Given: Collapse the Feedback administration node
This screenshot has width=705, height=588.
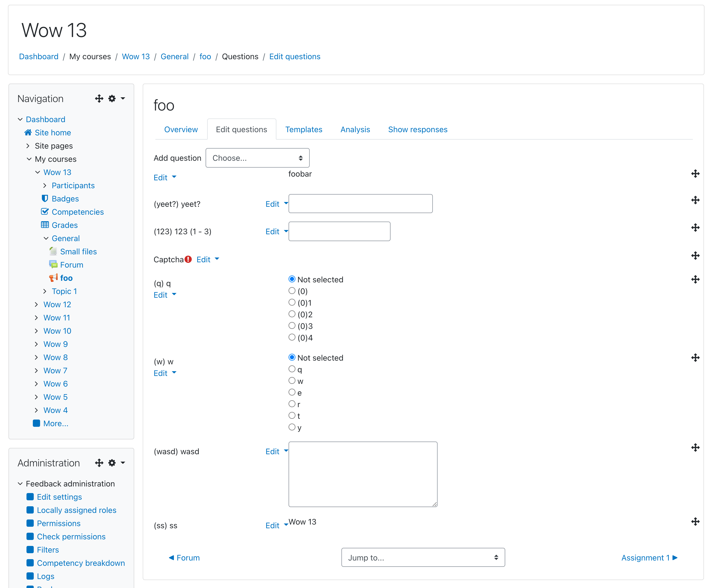Looking at the screenshot, I should [x=20, y=484].
